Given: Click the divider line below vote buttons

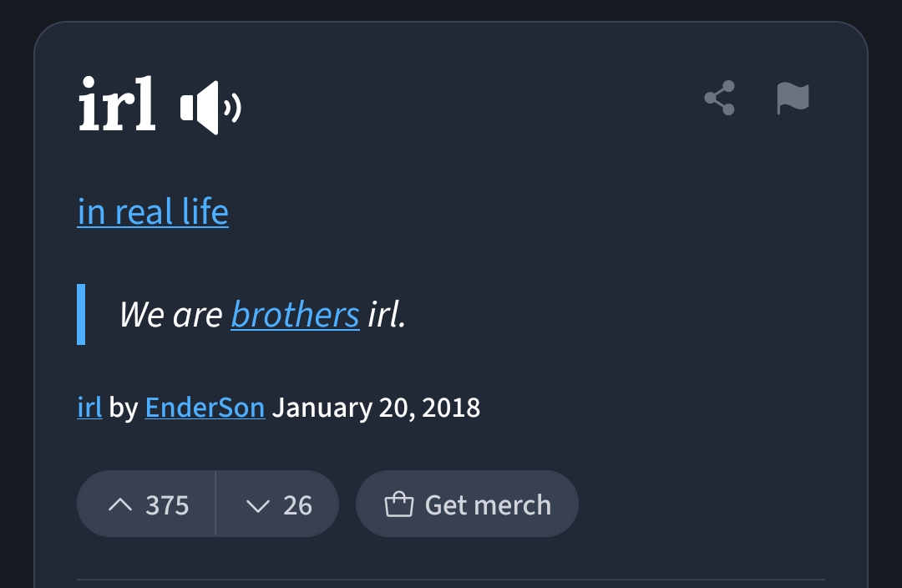Looking at the screenshot, I should click(x=451, y=580).
